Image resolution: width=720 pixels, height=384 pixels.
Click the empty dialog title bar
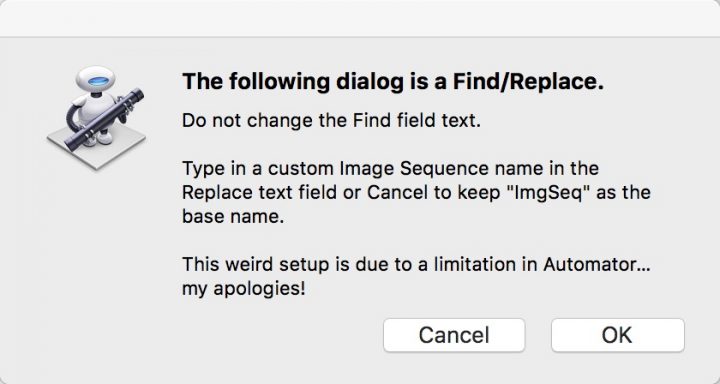(360, 18)
